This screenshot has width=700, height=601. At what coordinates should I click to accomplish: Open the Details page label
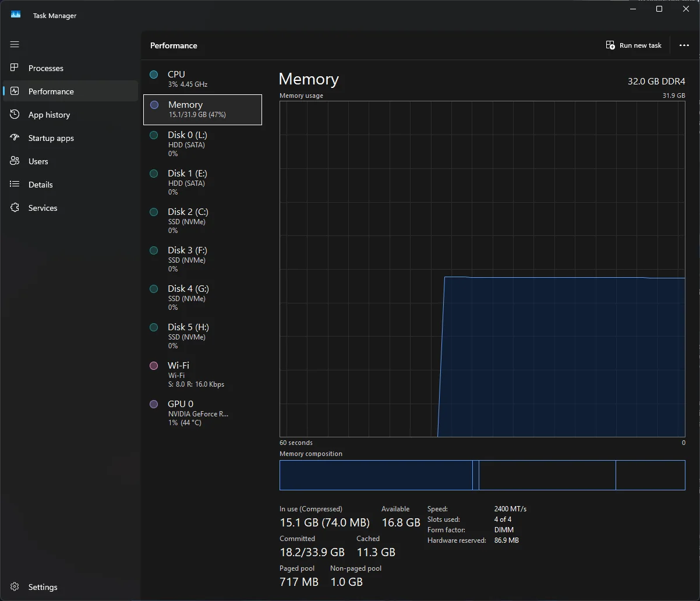point(41,185)
